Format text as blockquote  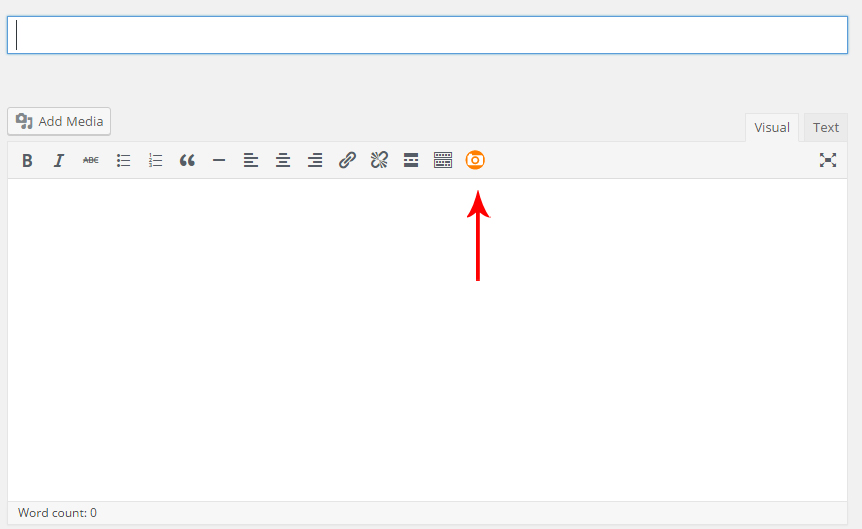pos(187,161)
